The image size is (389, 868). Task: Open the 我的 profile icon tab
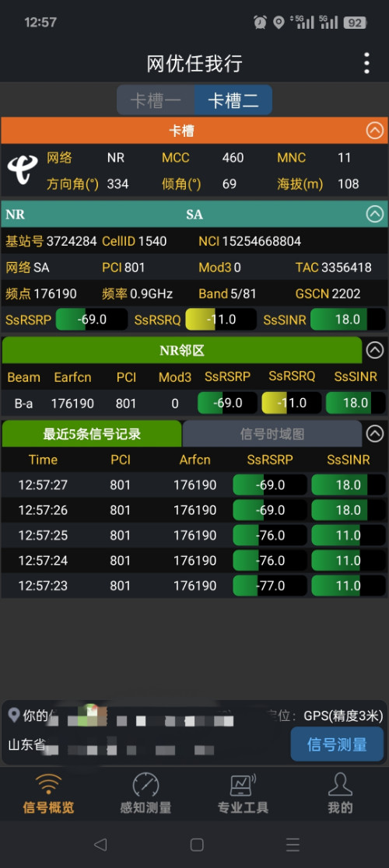coord(340,793)
